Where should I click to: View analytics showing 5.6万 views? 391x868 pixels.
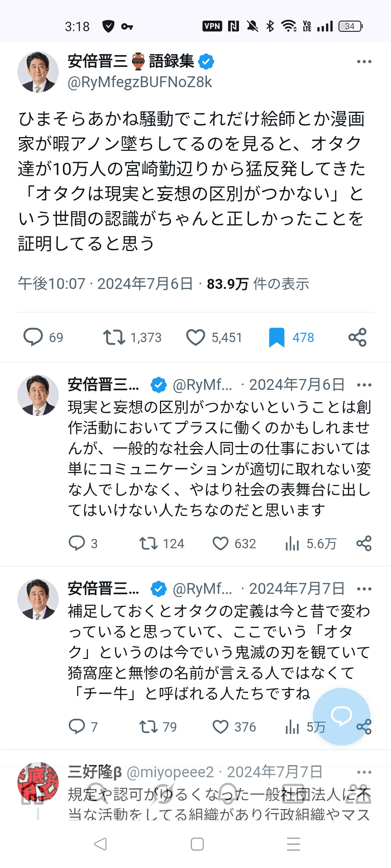(293, 543)
